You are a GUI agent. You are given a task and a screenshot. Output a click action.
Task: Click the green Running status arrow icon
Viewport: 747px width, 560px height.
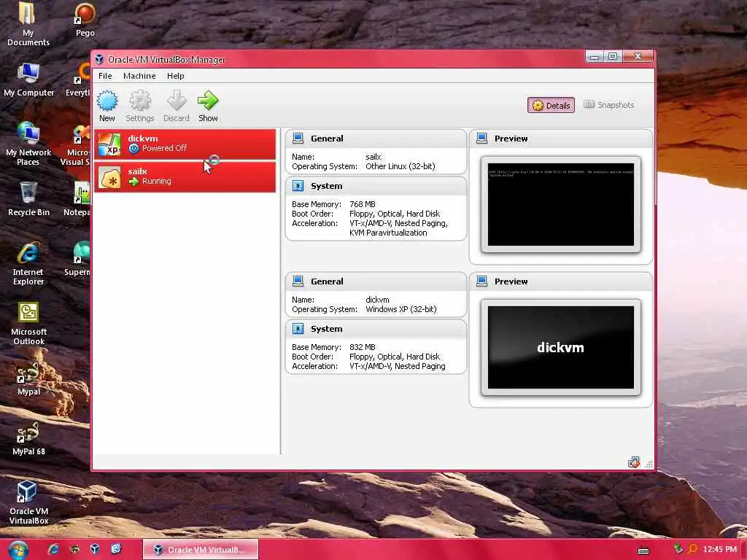pyautogui.click(x=134, y=182)
